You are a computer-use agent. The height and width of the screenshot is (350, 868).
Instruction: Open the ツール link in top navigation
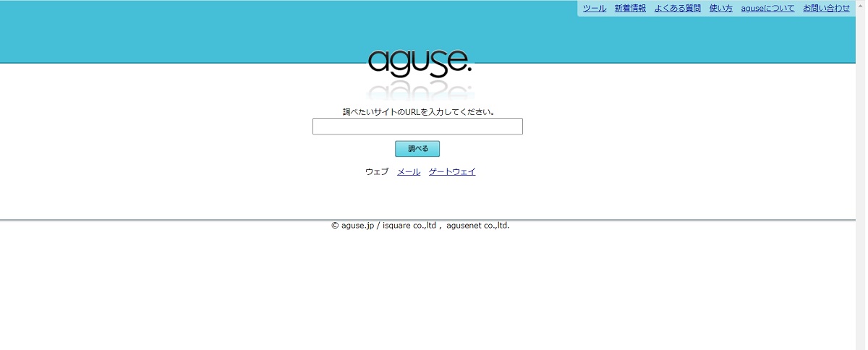point(595,9)
